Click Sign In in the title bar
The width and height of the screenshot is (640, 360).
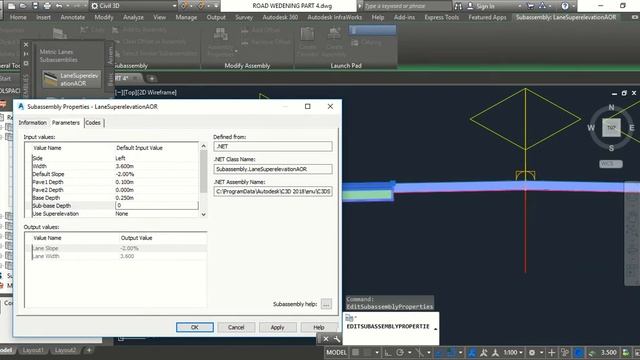[485, 6]
